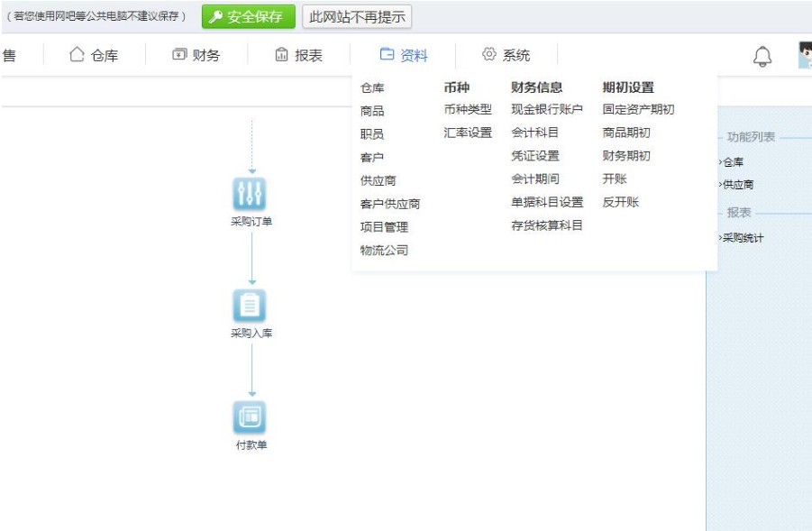Viewport: 812px width, 531px height.
Task: Collapse the 资料 dropdown menu
Action: (x=404, y=56)
